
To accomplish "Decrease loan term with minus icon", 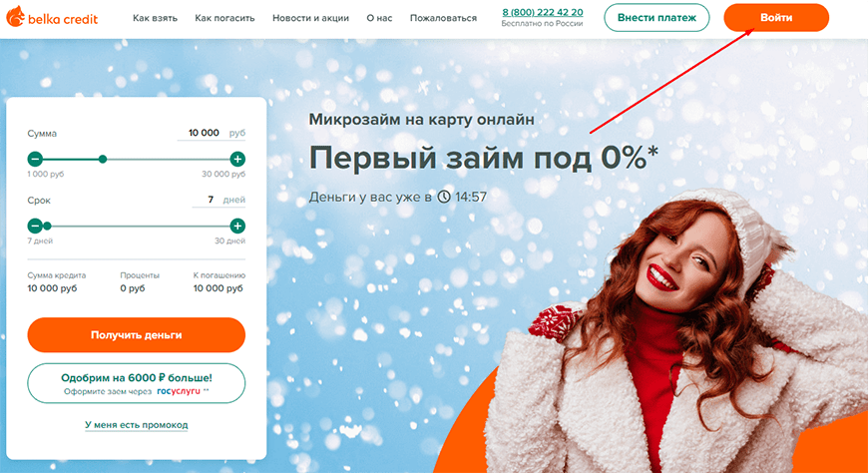I will coord(35,226).
